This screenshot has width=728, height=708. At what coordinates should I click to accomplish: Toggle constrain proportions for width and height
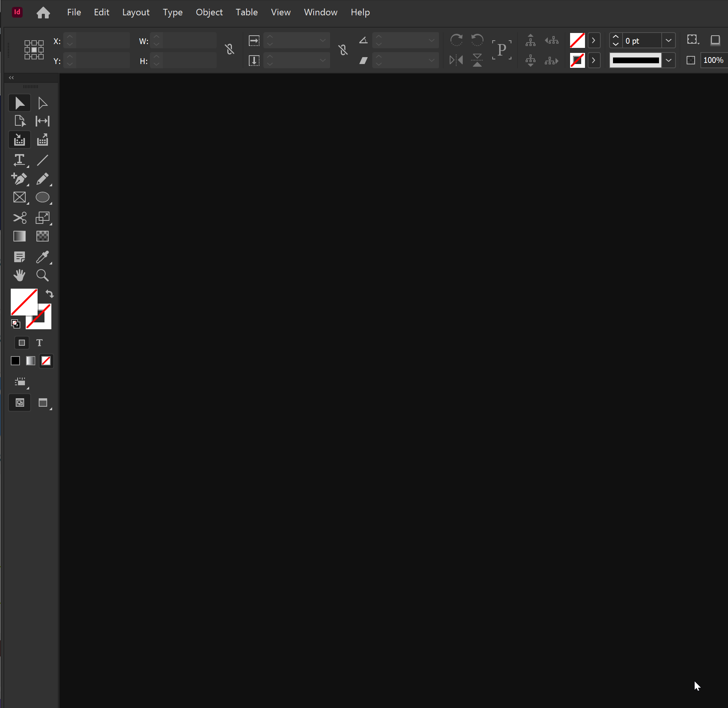[230, 49]
